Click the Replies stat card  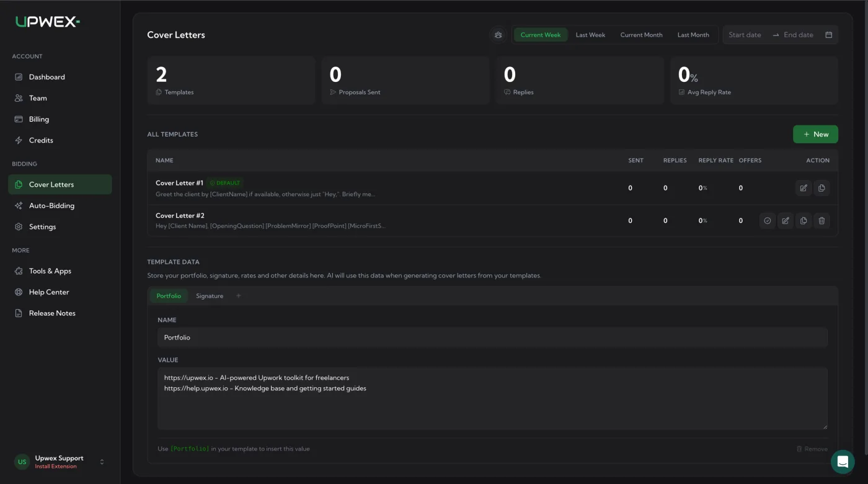point(580,81)
